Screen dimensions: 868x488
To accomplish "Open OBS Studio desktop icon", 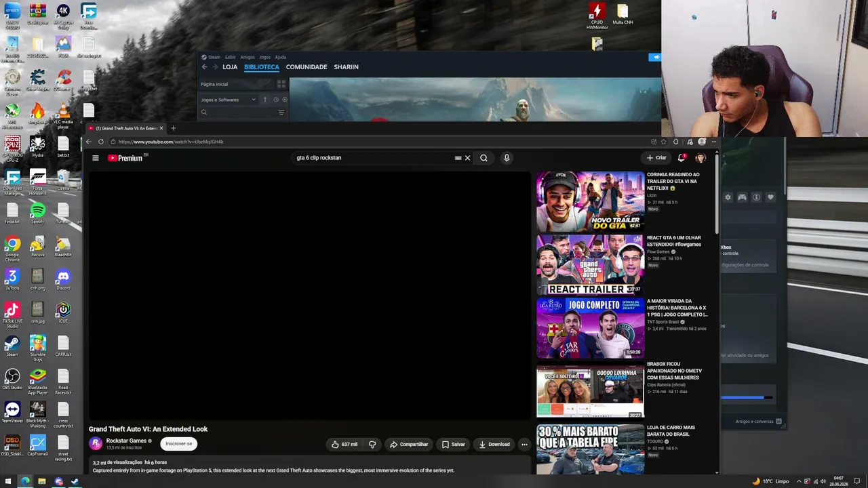I will 12,379.
